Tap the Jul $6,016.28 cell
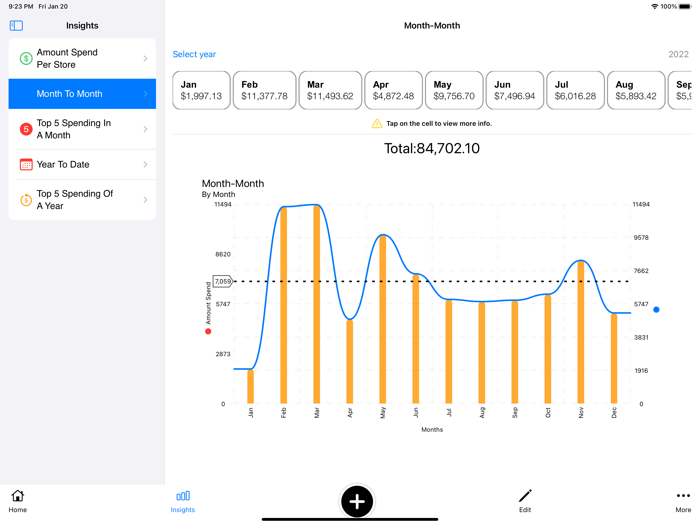Screen dimensions: 700x525 point(575,90)
